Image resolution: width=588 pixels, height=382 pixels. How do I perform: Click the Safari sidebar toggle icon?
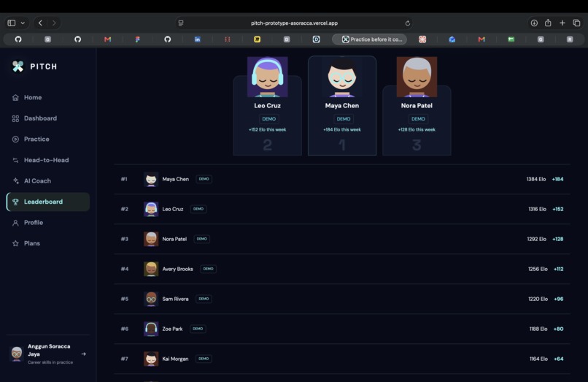[12, 23]
